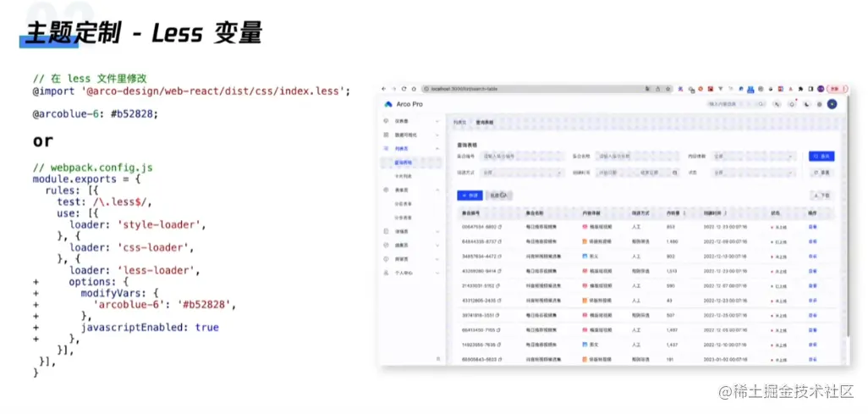Open the browser side panel icon
The image size is (868, 414).
coord(810,89)
